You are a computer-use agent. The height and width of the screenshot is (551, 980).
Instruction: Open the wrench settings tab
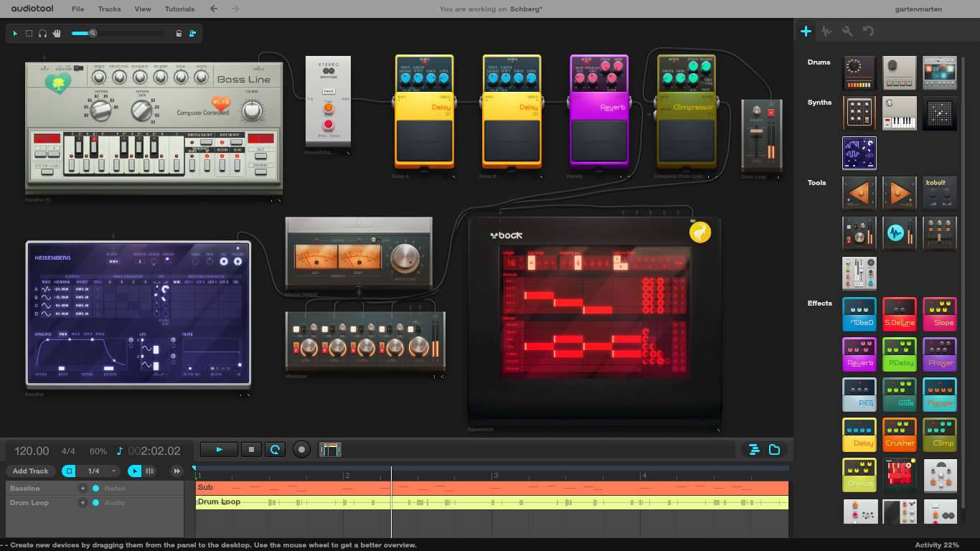tap(847, 31)
